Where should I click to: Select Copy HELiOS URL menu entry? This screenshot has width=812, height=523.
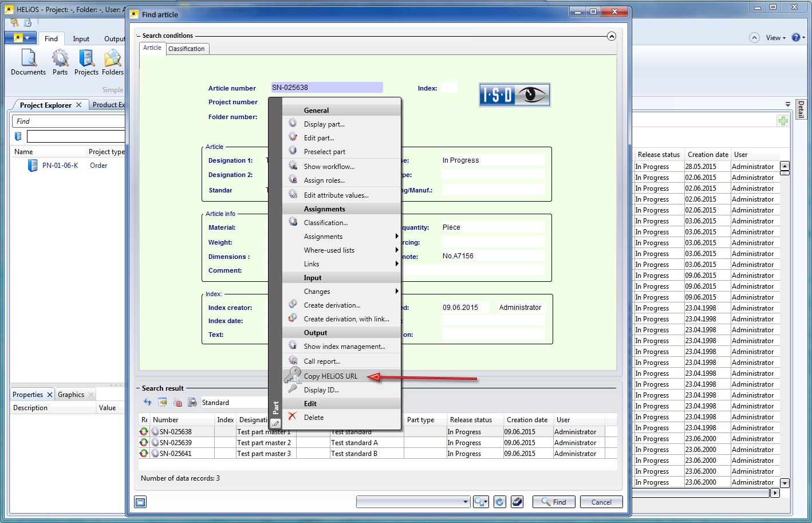[x=330, y=376]
